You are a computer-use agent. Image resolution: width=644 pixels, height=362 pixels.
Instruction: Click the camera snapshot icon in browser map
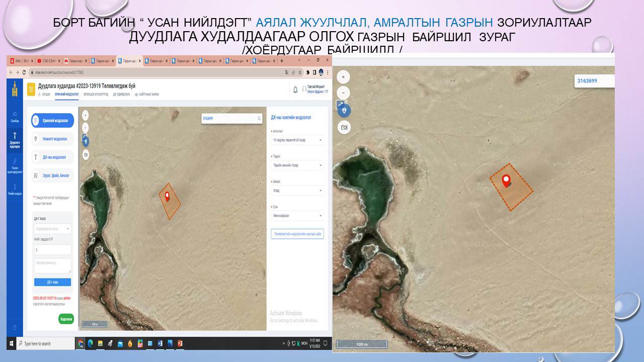coord(86,155)
